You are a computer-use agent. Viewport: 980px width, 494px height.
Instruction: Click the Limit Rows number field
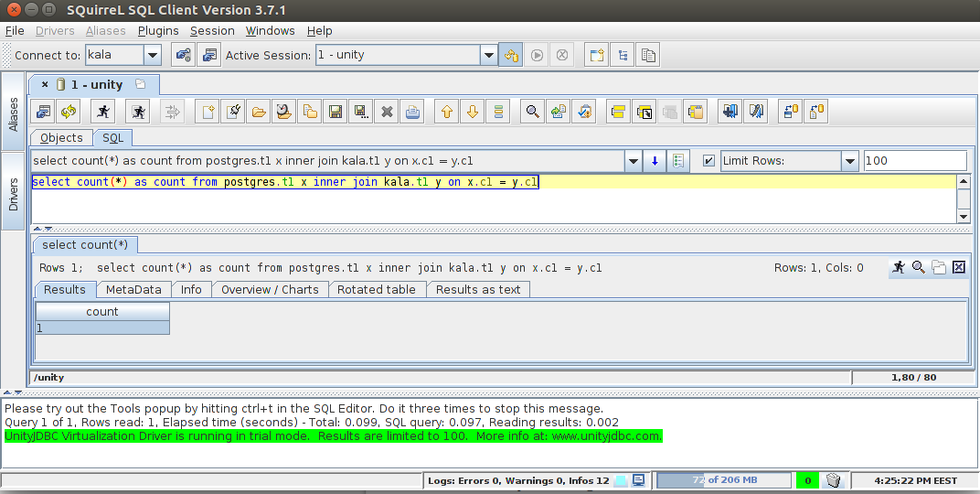coord(913,161)
